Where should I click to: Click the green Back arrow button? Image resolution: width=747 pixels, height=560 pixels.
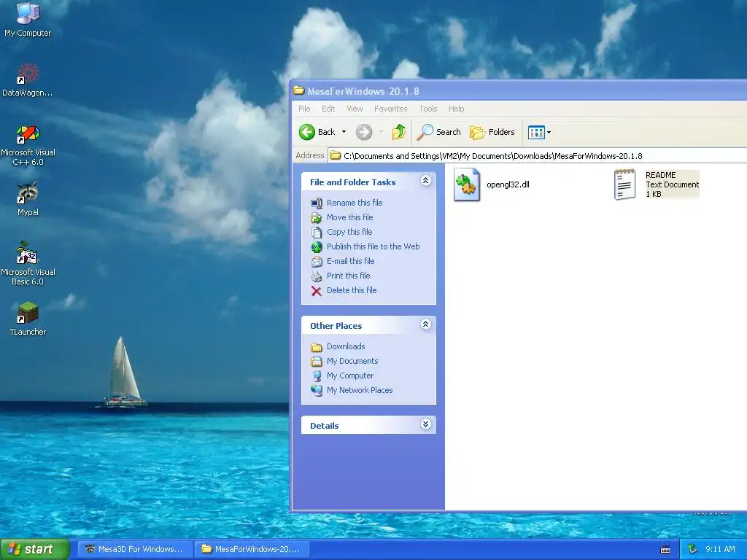coord(307,132)
